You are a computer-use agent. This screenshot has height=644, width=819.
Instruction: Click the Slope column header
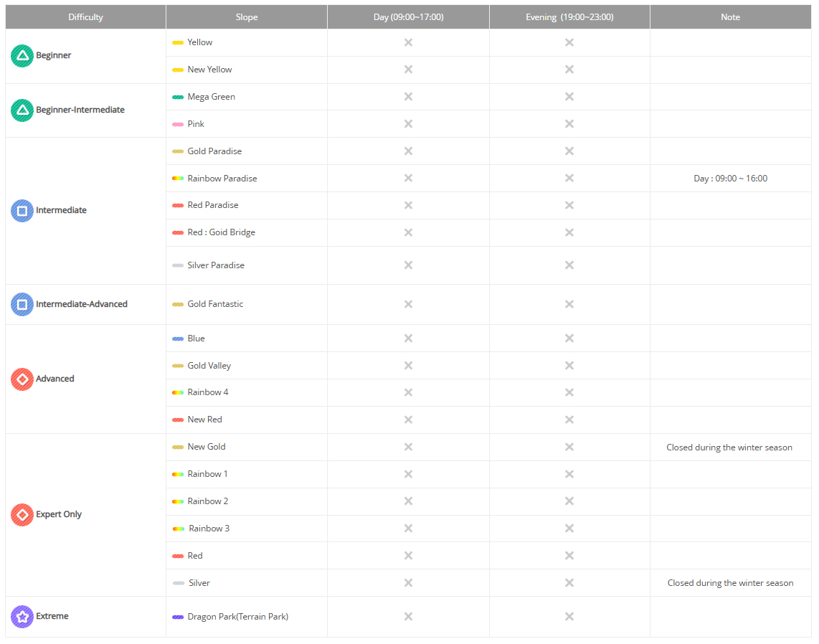(247, 17)
